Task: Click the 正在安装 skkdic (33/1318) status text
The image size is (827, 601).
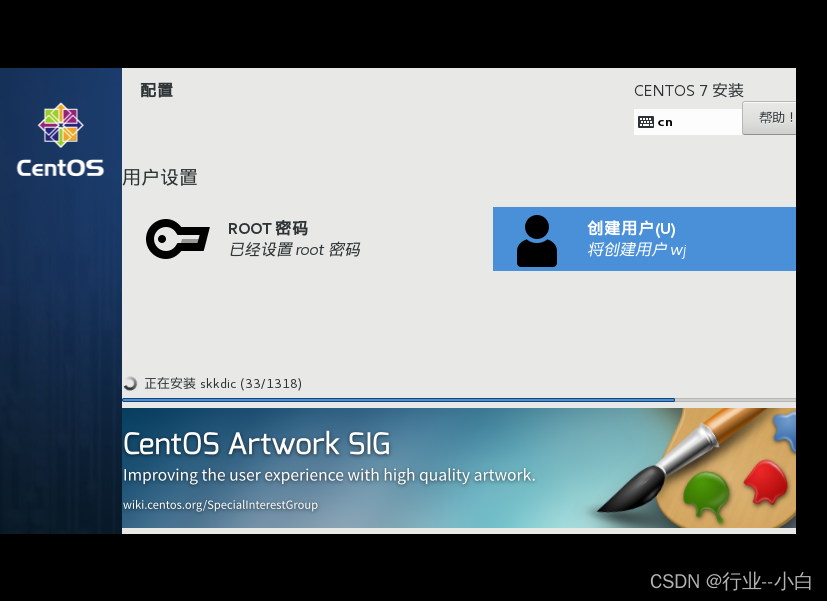Action: tap(223, 383)
